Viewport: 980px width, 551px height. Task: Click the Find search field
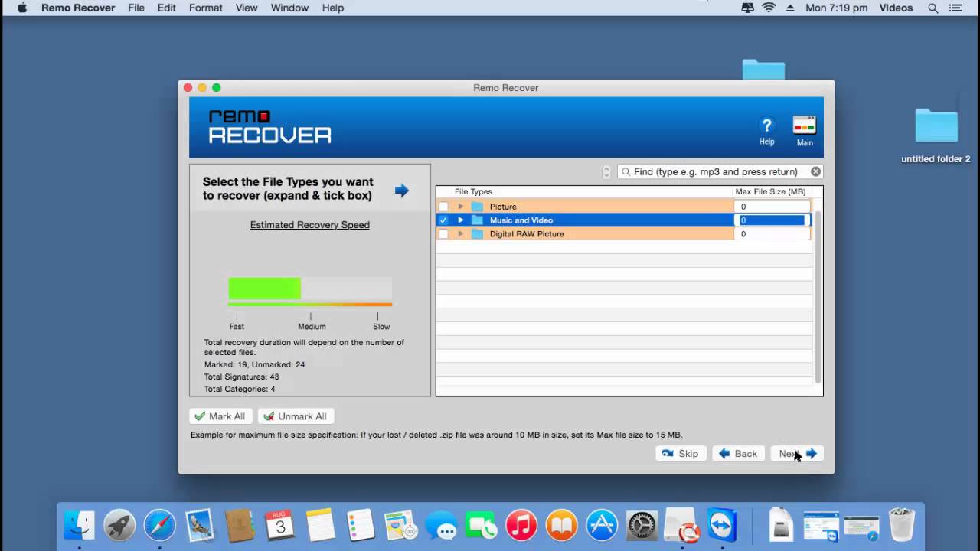pyautogui.click(x=720, y=171)
